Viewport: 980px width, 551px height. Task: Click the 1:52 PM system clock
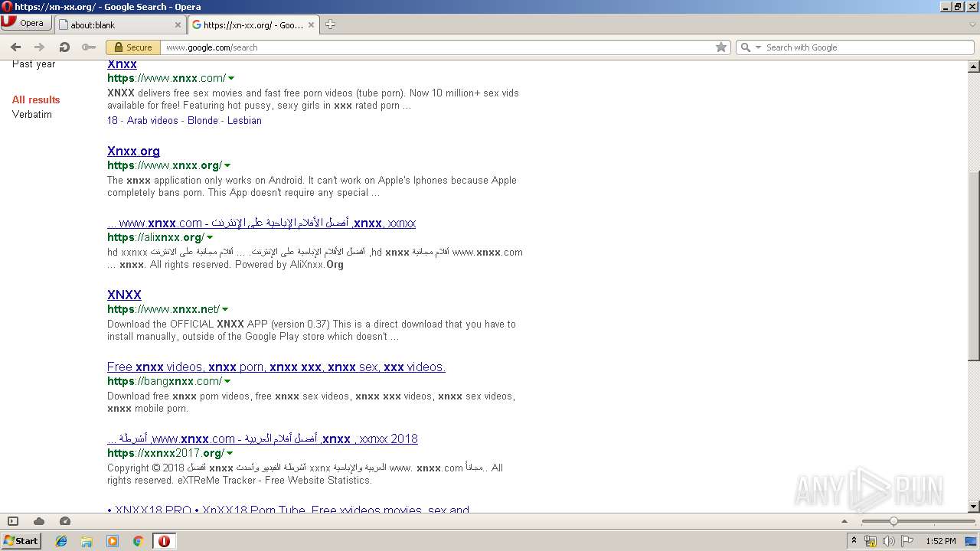941,541
